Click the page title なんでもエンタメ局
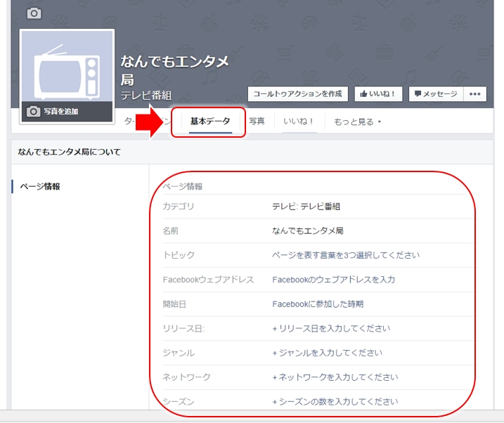 pyautogui.click(x=174, y=70)
